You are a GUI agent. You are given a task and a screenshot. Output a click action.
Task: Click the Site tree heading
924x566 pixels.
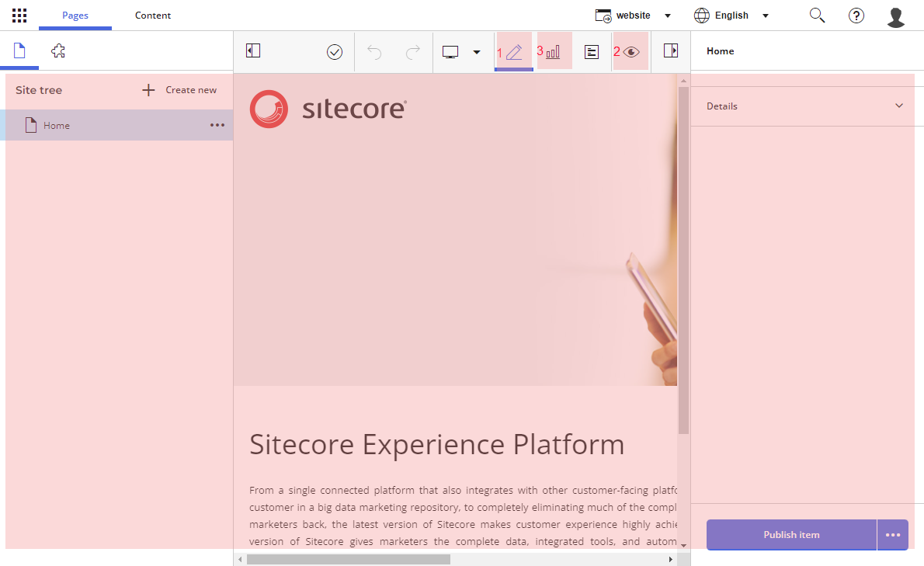pyautogui.click(x=39, y=90)
